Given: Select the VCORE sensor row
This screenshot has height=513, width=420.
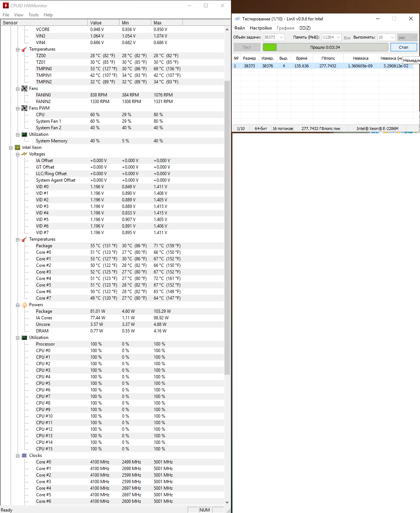Looking at the screenshot, I should tap(112, 29).
